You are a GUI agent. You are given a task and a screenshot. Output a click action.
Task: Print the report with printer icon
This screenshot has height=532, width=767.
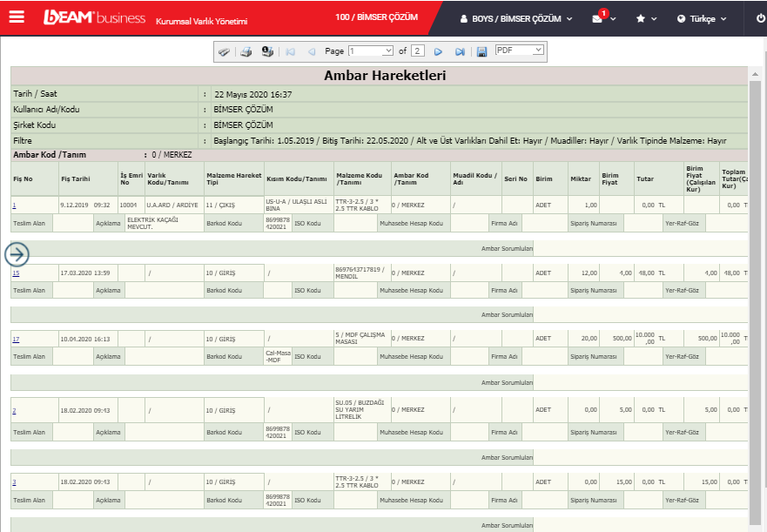click(x=246, y=51)
